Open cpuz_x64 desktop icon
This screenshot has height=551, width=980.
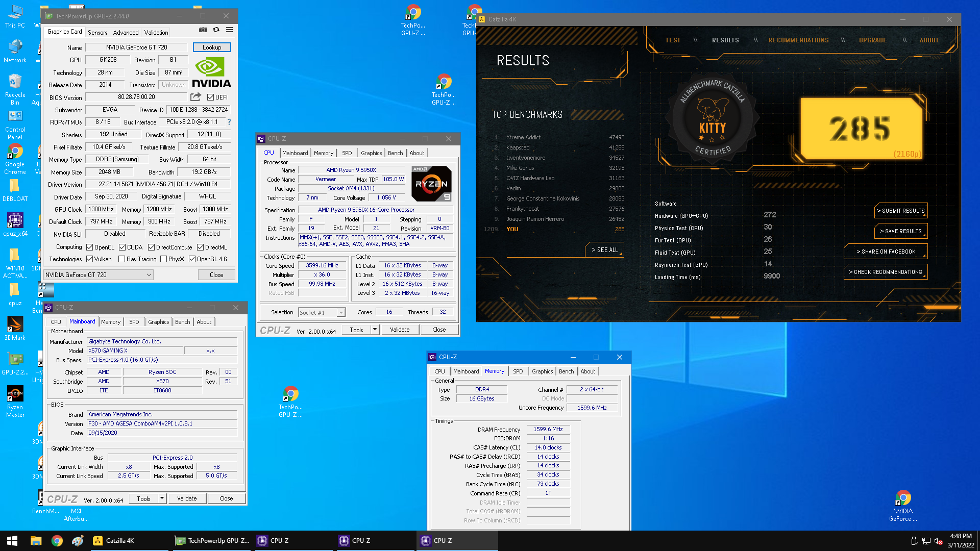pos(15,224)
